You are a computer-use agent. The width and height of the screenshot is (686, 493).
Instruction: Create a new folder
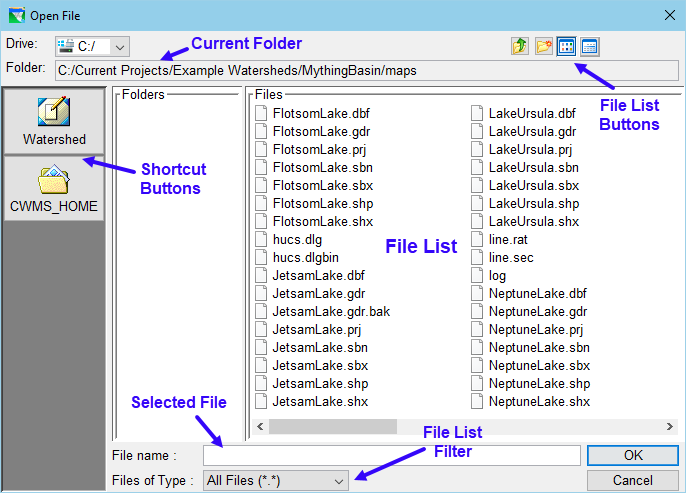[x=544, y=46]
